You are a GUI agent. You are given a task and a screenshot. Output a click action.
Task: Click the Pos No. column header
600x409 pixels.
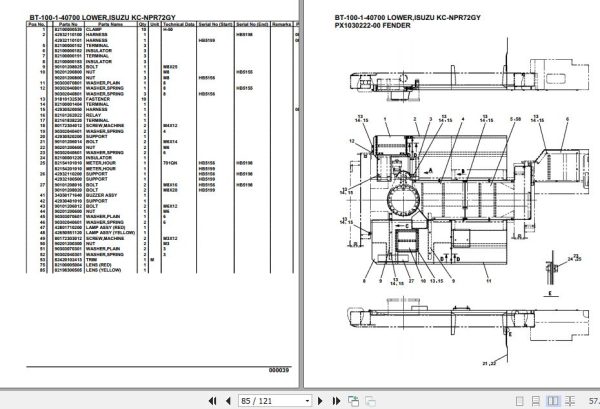tap(36, 24)
